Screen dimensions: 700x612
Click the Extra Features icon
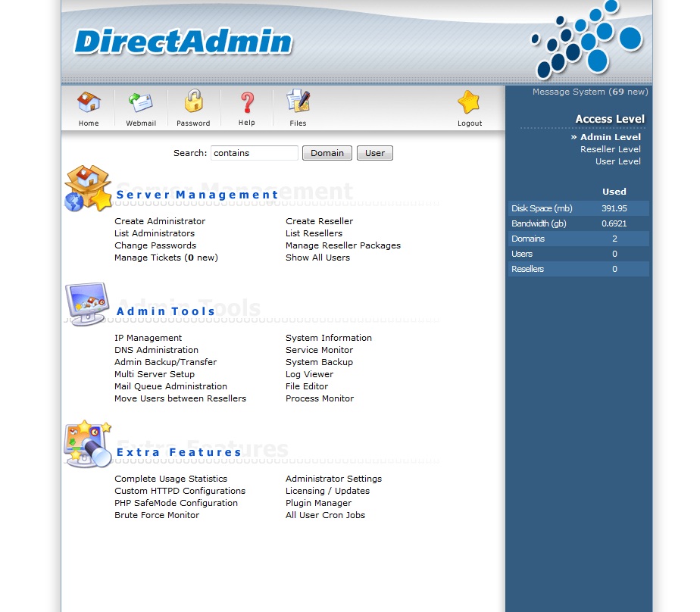[88, 444]
